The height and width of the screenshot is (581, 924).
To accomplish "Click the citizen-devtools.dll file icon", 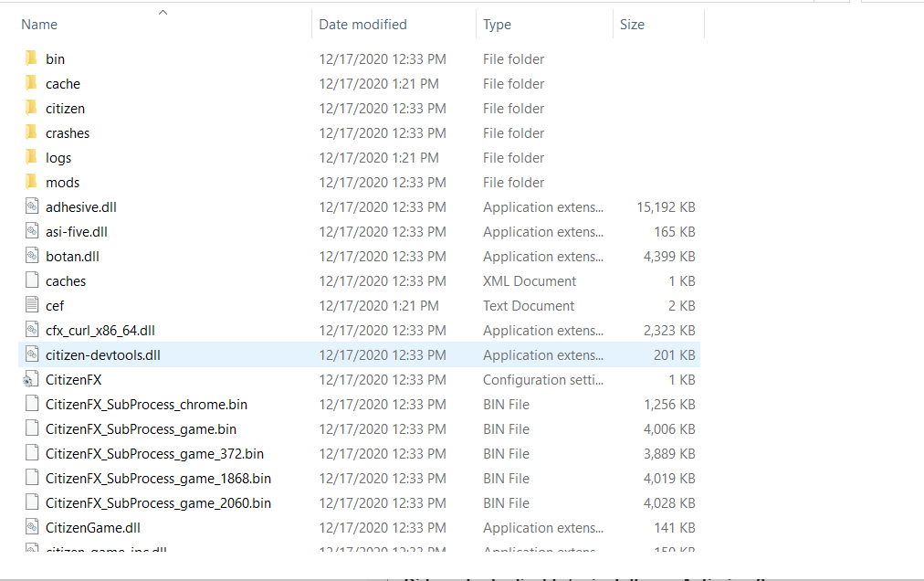I will click(x=32, y=354).
